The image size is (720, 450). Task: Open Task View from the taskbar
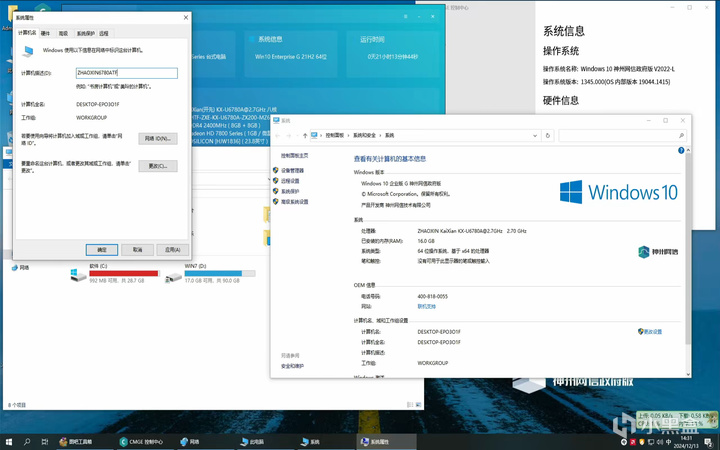click(45, 442)
